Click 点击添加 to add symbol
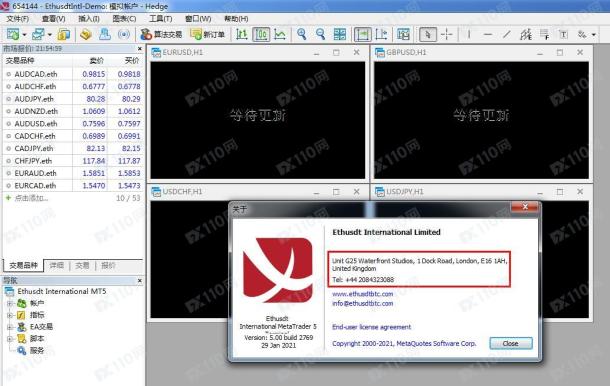The width and height of the screenshot is (610, 386). pos(31,198)
